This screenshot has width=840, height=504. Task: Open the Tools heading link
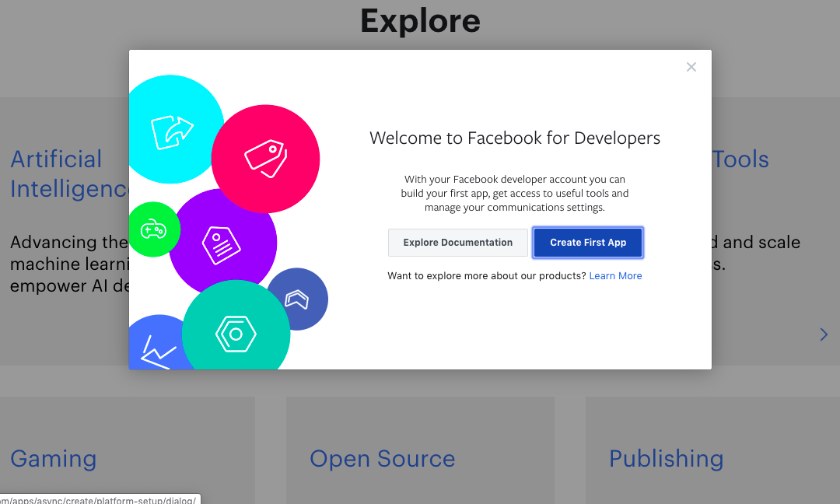click(x=740, y=159)
